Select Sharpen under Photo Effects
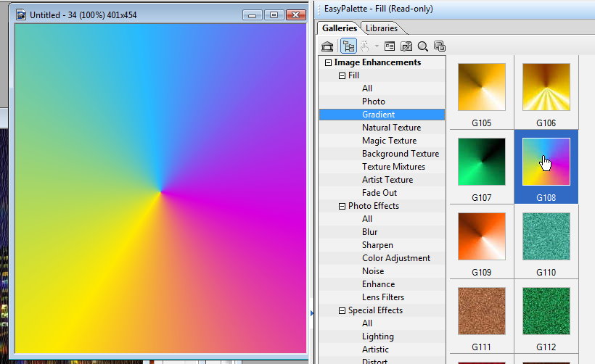The image size is (595, 364). point(377,245)
